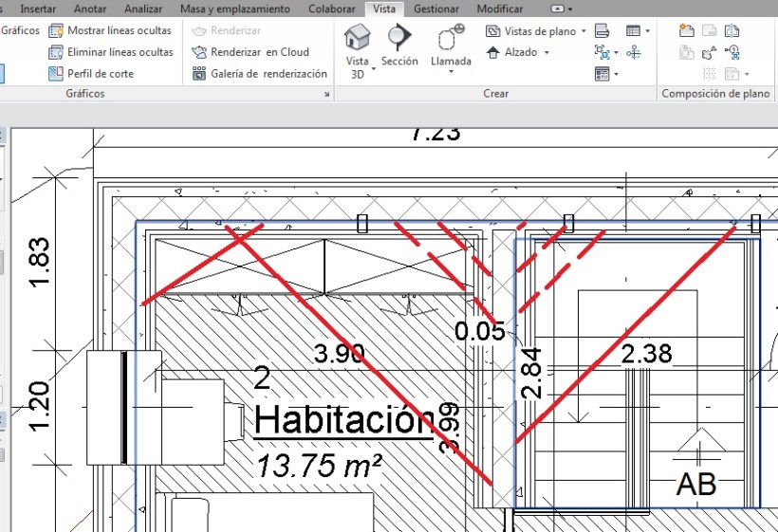This screenshot has width=778, height=532.
Task: Open the Gráficos panel dialog launcher arrow
Action: click(327, 94)
